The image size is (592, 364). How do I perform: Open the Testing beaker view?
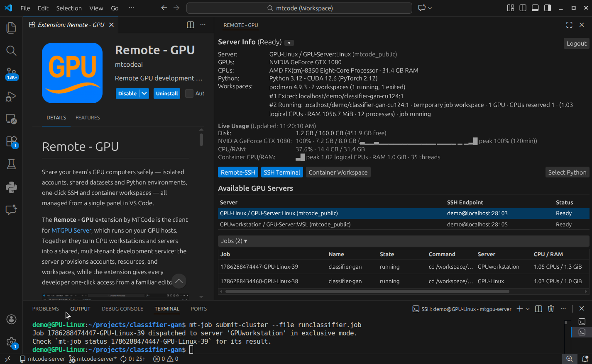[x=11, y=164]
